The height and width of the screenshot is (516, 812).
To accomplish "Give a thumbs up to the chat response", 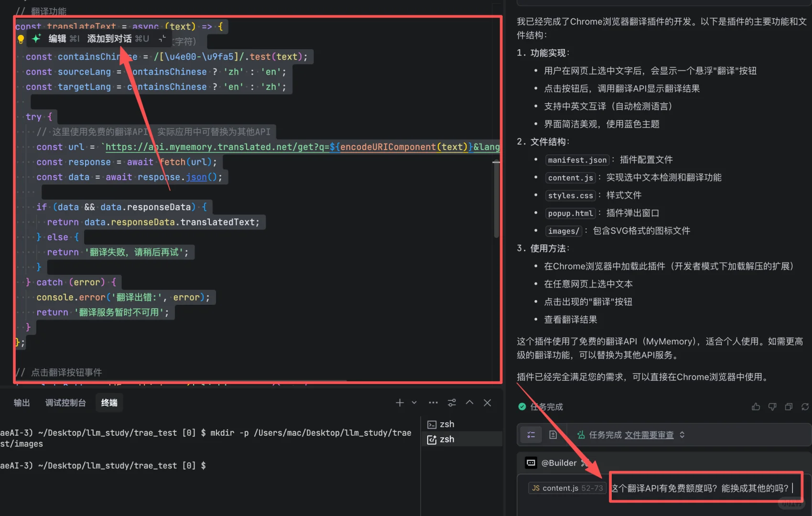I will (x=756, y=407).
